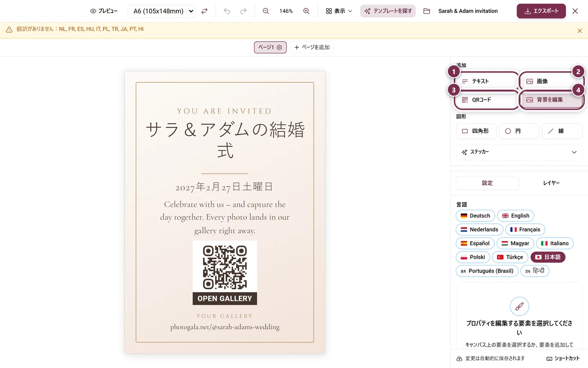Open the view (表示) dropdown
Viewport: 588px width, 368px height.
pyautogui.click(x=339, y=11)
